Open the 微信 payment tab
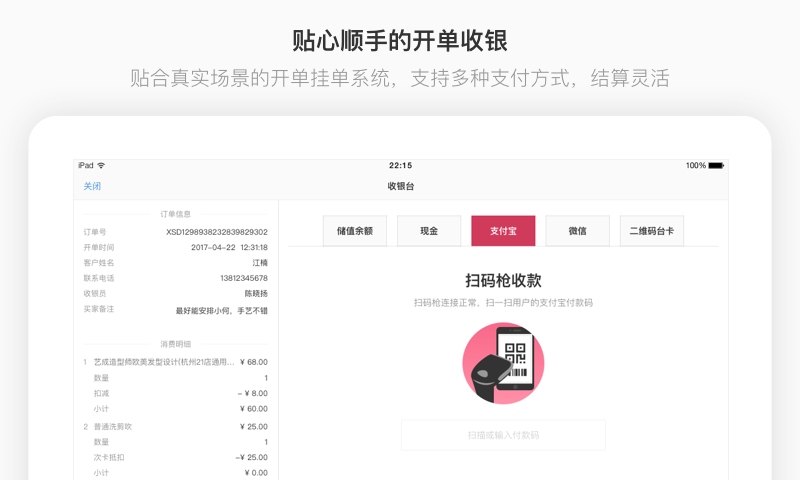 click(577, 231)
